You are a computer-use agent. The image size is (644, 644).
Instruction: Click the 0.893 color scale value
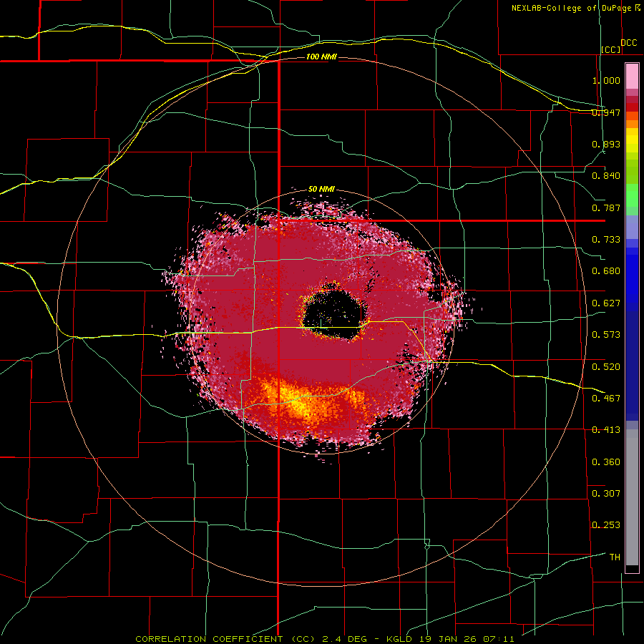point(606,144)
